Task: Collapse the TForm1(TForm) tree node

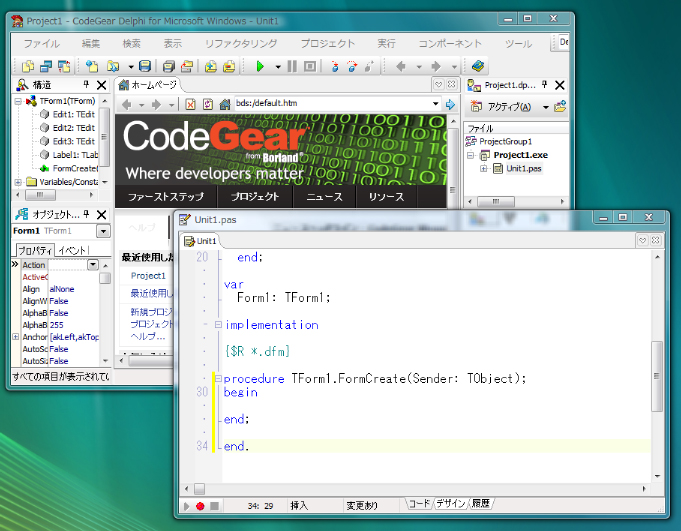Action: 18,101
